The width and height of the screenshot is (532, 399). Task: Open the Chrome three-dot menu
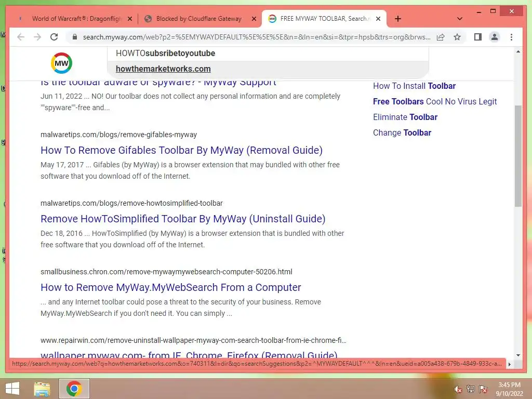tap(511, 37)
